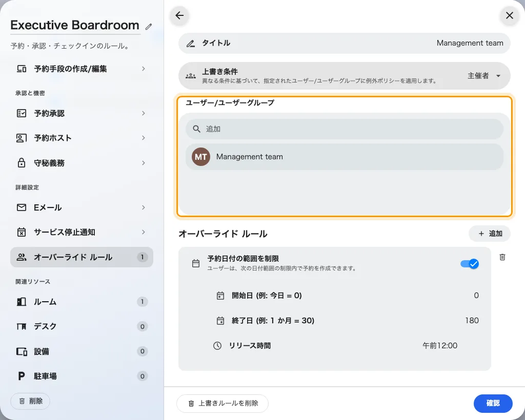Click the 追加 user search field

(x=345, y=129)
